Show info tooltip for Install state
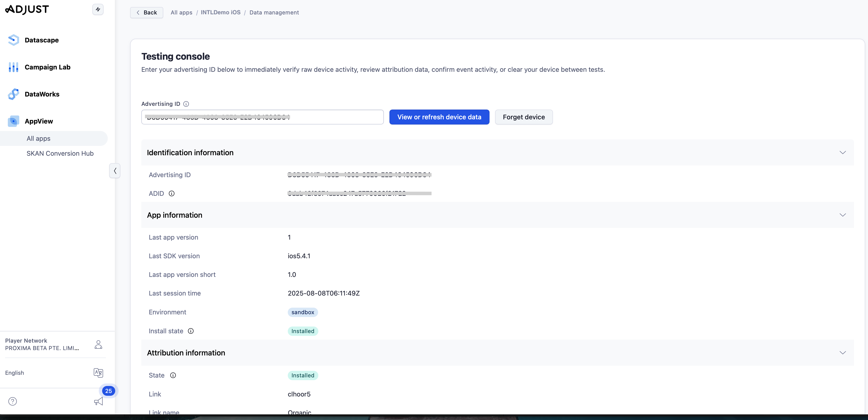The height and width of the screenshot is (420, 868). tap(191, 331)
